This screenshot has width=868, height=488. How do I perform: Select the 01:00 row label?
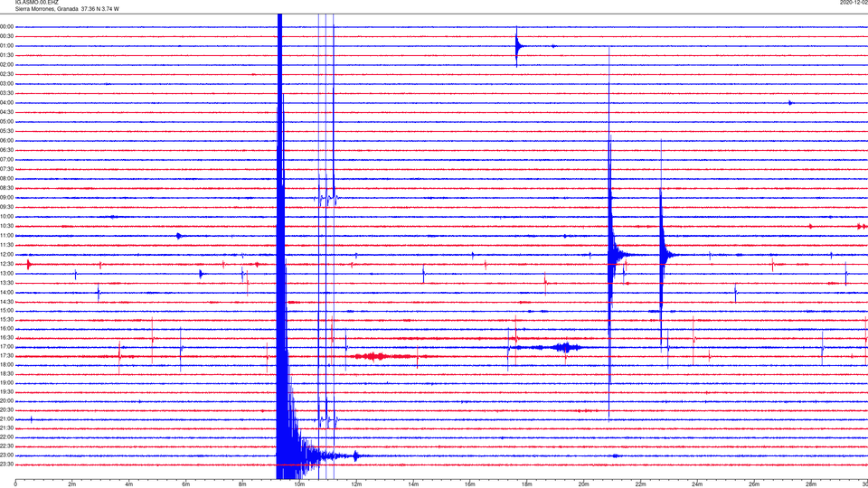click(6, 46)
